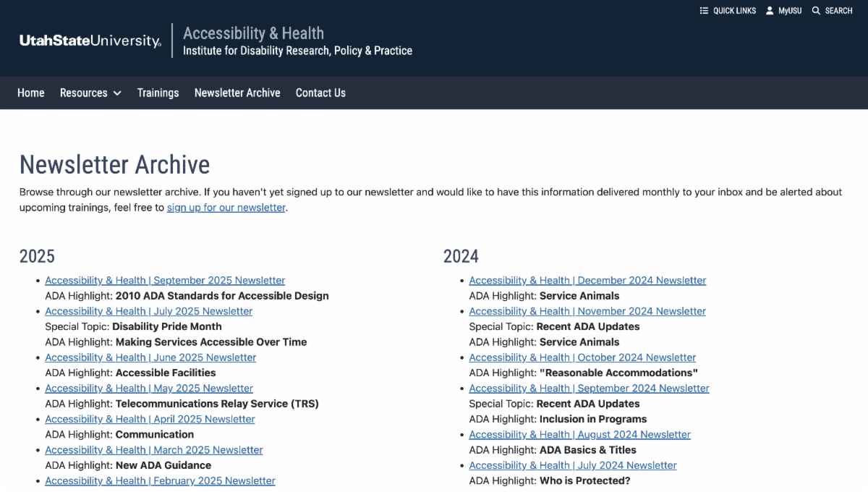The width and height of the screenshot is (868, 492).
Task: Click the Utah State University logo
Action: pos(90,41)
